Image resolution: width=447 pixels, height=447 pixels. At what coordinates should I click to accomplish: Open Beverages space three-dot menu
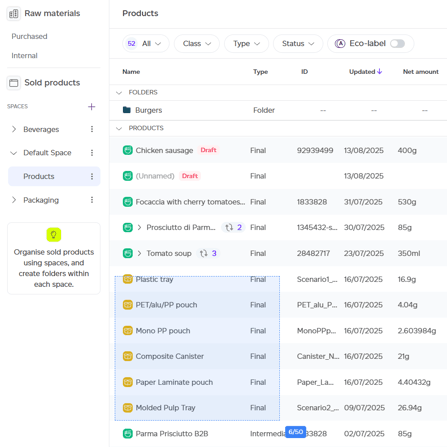[92, 129]
